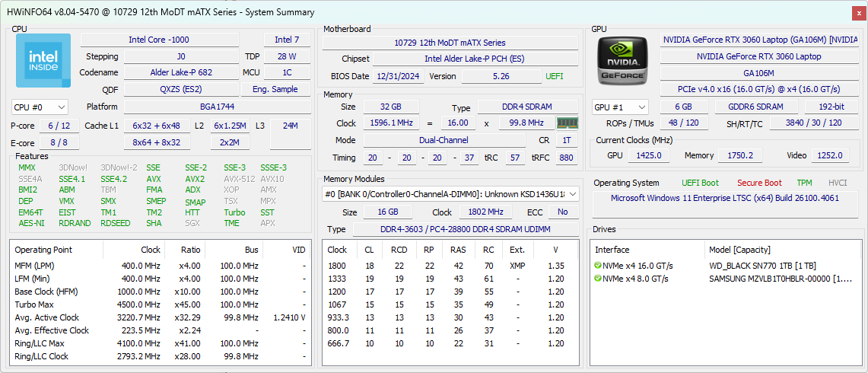The height and width of the screenshot is (373, 868).
Task: Click the Intel Inside CPU logo
Action: tap(43, 60)
